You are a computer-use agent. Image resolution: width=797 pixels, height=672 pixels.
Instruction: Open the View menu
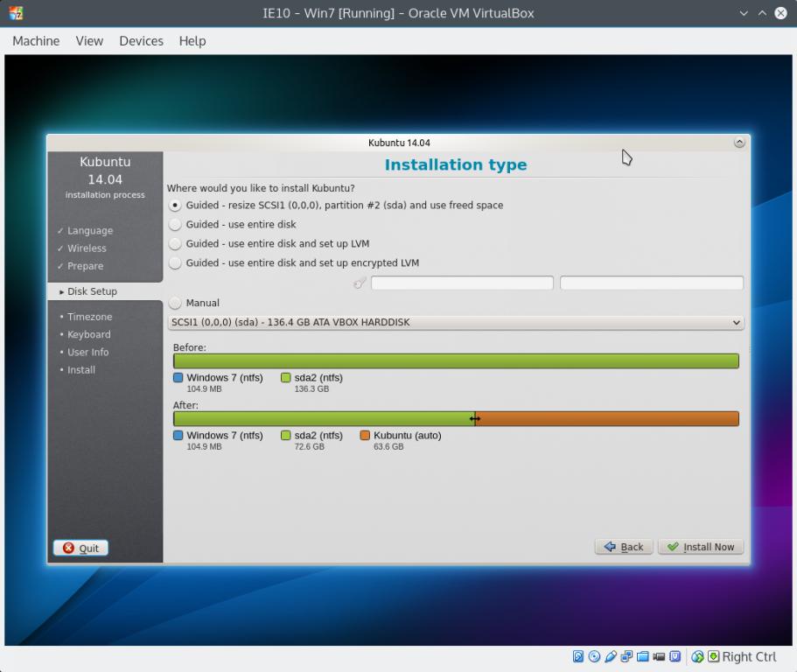[x=89, y=41]
